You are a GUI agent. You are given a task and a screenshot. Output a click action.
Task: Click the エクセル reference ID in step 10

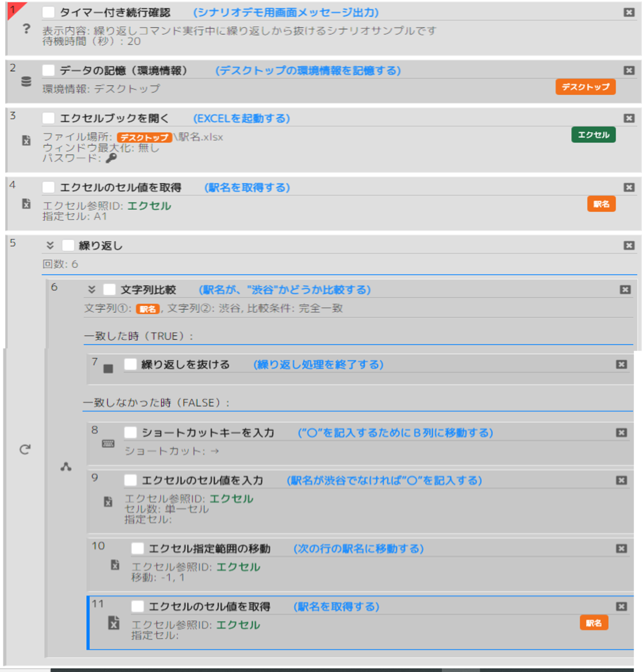pyautogui.click(x=238, y=567)
